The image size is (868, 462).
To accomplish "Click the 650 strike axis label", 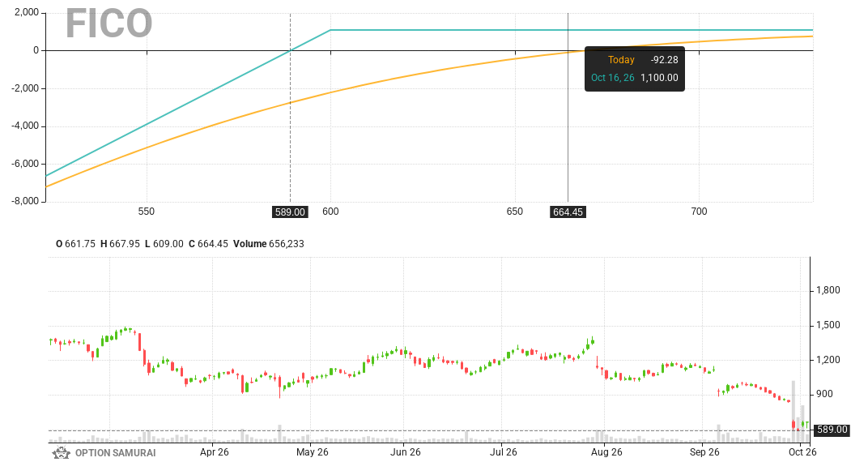I will coord(515,212).
